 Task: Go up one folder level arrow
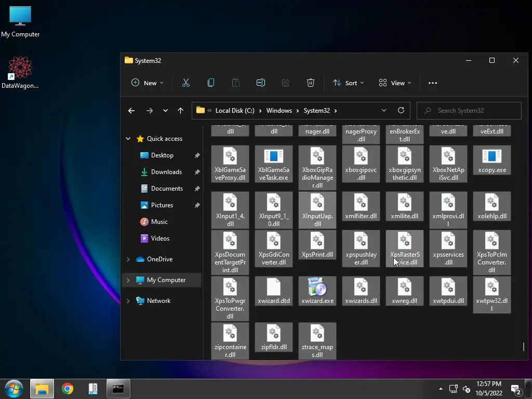point(180,111)
